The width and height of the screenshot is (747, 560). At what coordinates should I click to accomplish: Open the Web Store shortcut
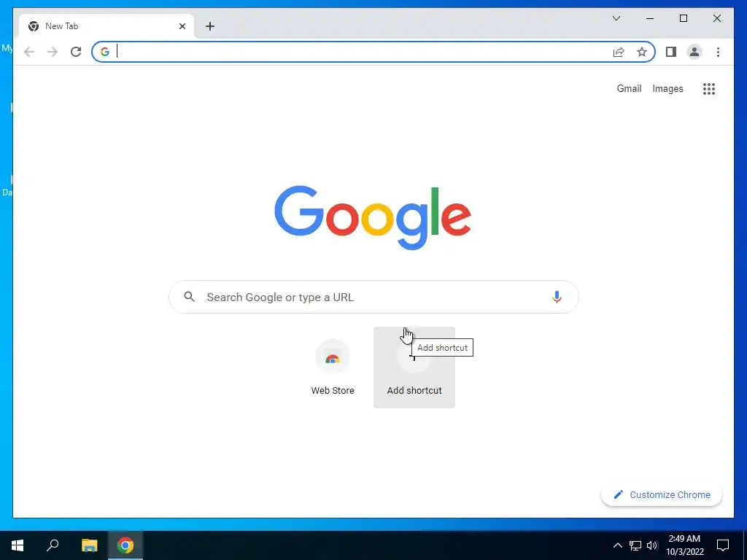[x=333, y=367]
